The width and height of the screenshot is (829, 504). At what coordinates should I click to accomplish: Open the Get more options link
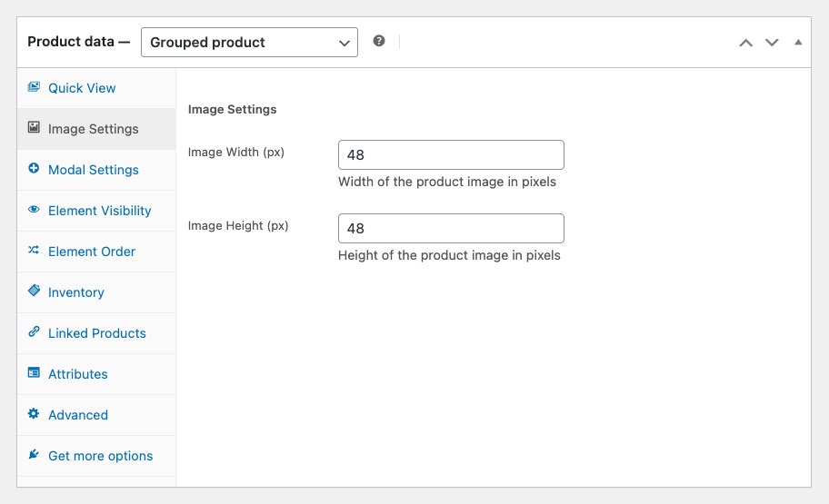[x=100, y=456]
